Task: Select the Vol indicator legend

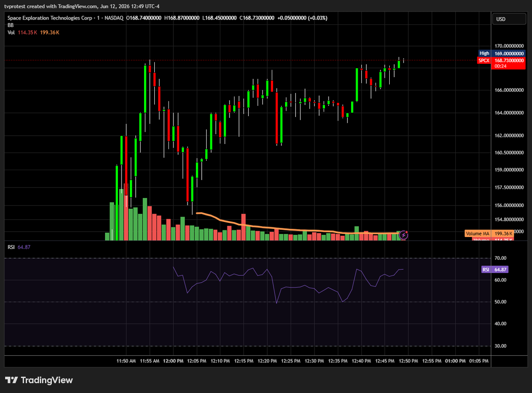Action: tap(33, 33)
